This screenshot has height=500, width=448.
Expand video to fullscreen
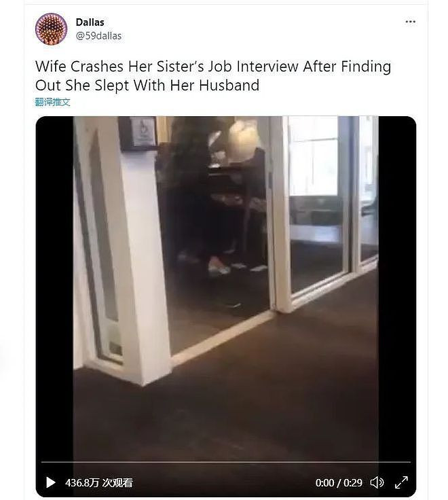pos(401,482)
